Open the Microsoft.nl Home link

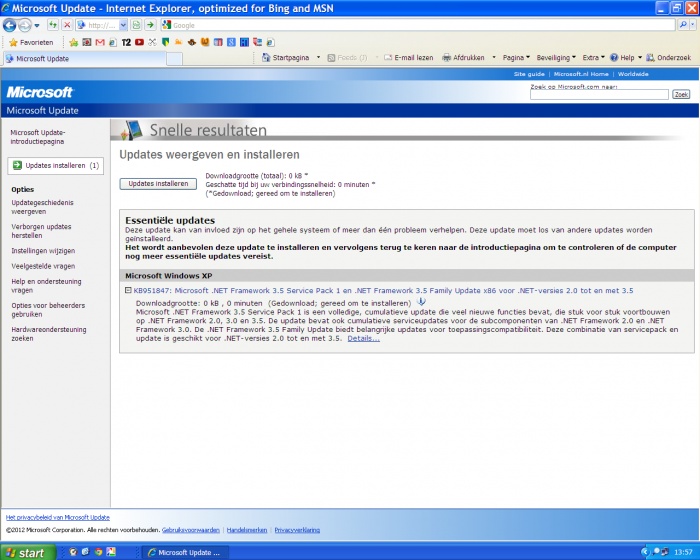pos(581,74)
